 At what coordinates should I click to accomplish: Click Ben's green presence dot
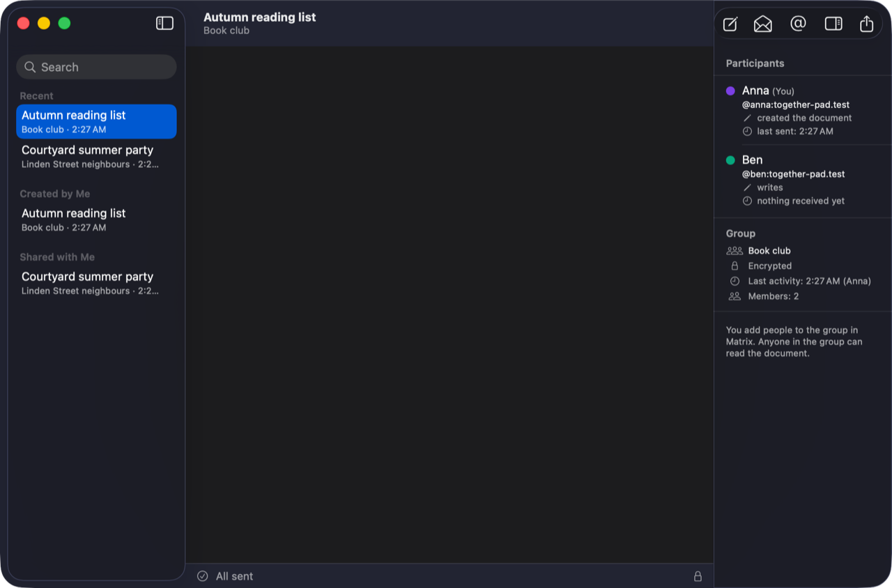tap(730, 160)
